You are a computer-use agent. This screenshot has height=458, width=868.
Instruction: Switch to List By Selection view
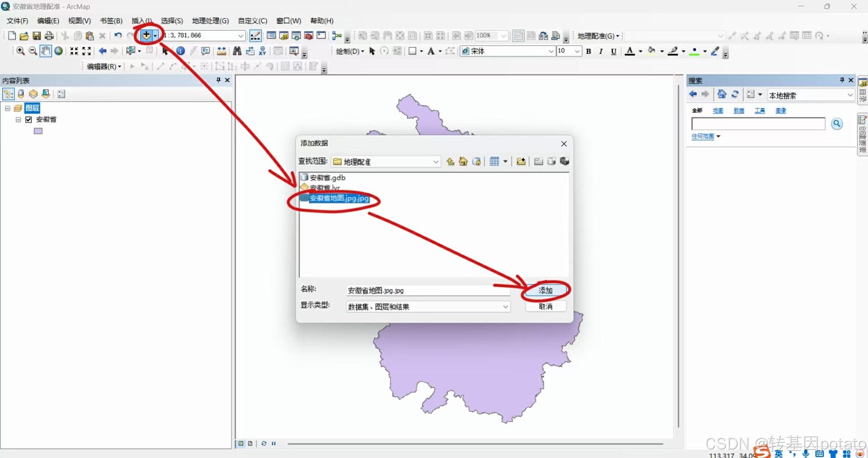(x=46, y=94)
